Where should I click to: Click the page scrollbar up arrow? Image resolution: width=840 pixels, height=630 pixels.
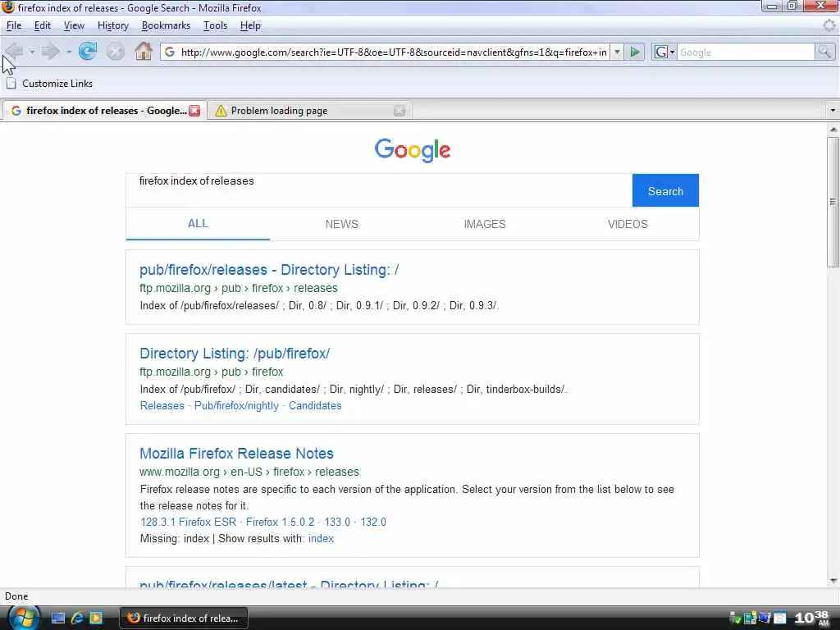pyautogui.click(x=833, y=129)
